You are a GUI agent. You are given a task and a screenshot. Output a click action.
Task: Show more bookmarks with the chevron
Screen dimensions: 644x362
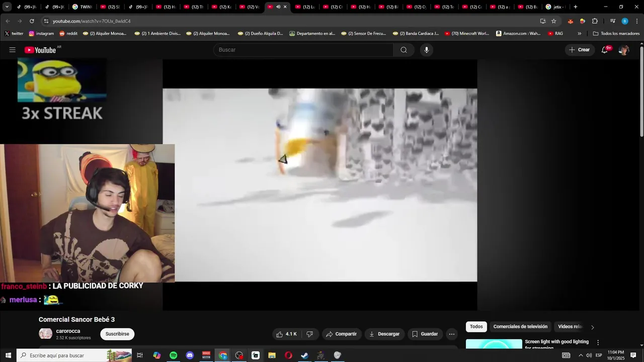(579, 34)
